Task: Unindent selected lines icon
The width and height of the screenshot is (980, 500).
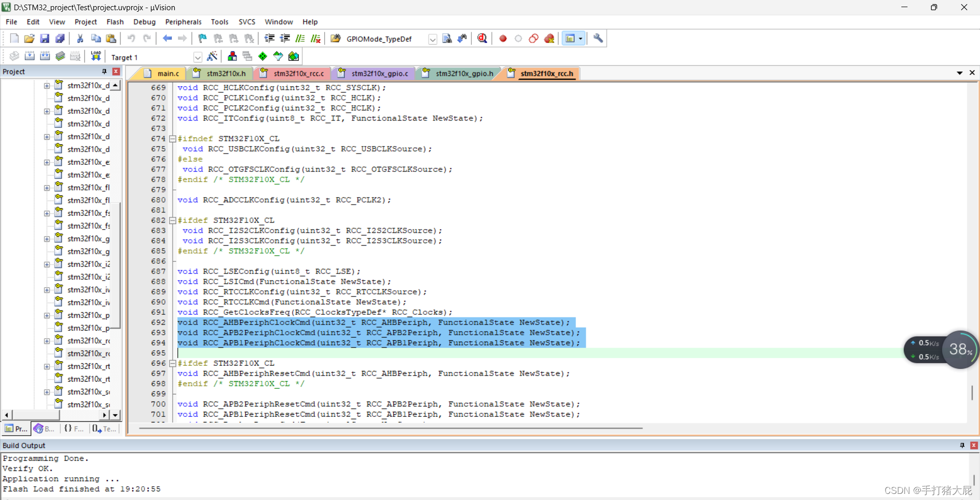Action: 285,38
